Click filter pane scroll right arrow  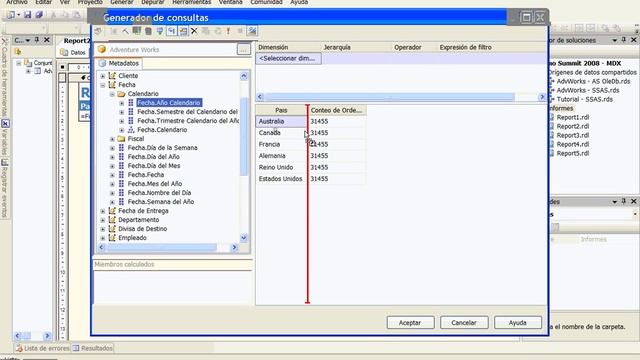point(542,97)
